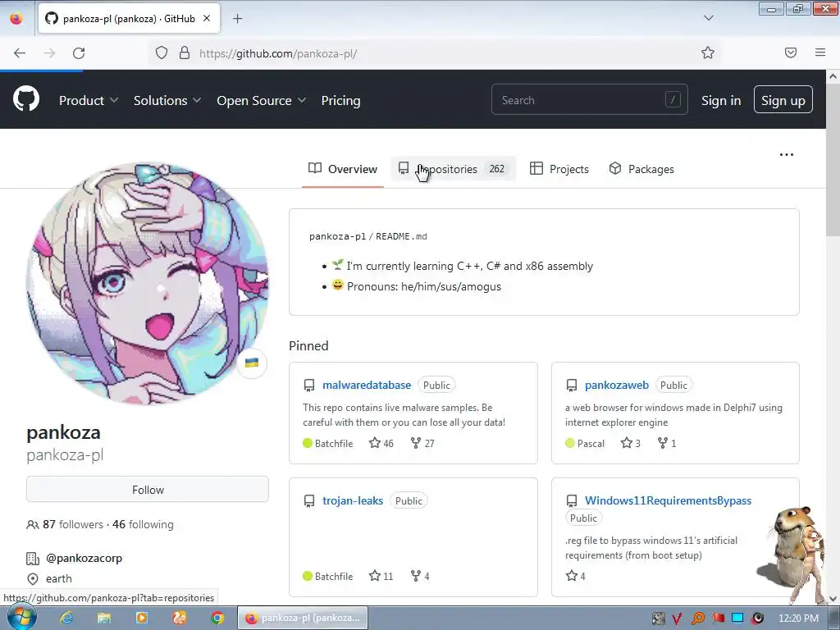Bookmark this page with the star icon
The width and height of the screenshot is (840, 630).
point(708,52)
